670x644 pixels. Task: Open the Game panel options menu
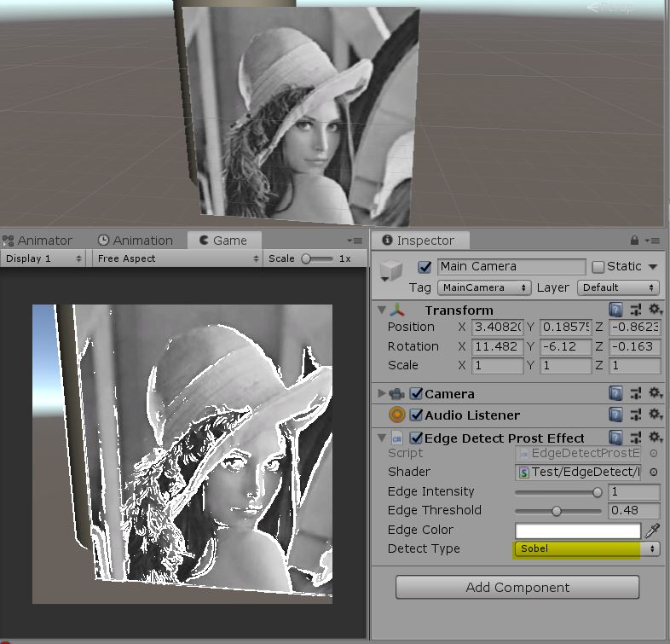(x=355, y=241)
